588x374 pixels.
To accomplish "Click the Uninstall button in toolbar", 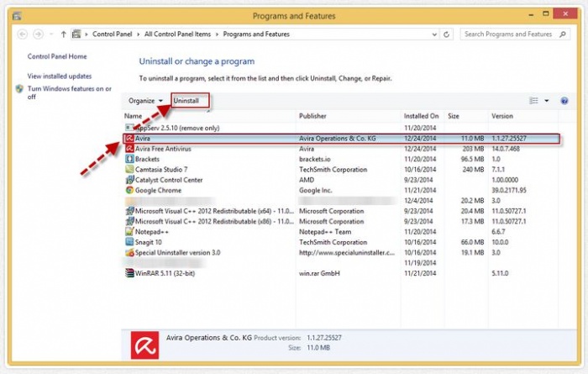I will [x=186, y=101].
